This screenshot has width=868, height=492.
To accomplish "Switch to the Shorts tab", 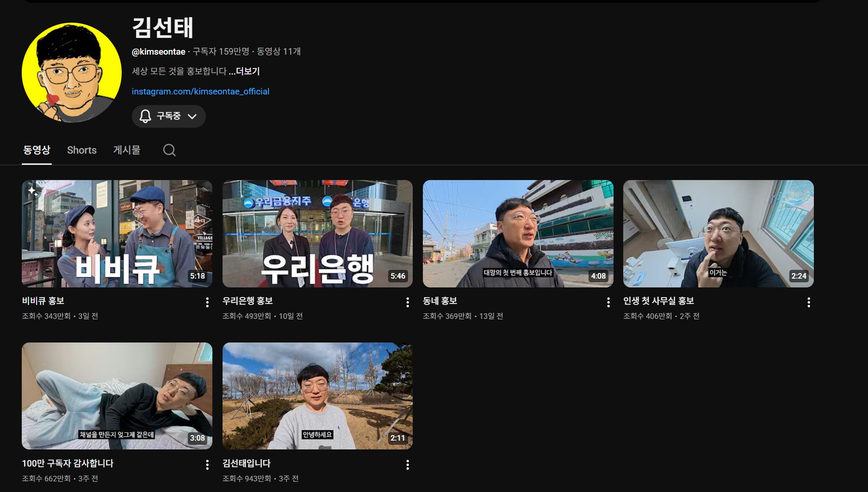I will pyautogui.click(x=82, y=150).
